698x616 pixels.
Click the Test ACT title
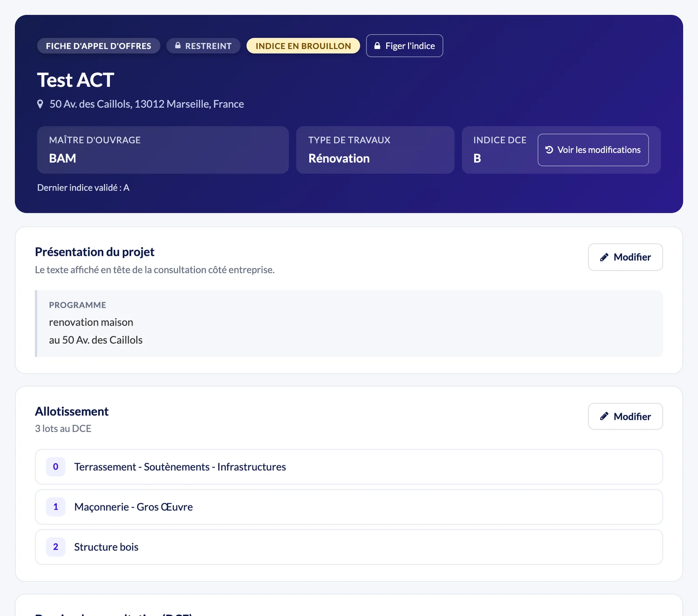click(75, 80)
